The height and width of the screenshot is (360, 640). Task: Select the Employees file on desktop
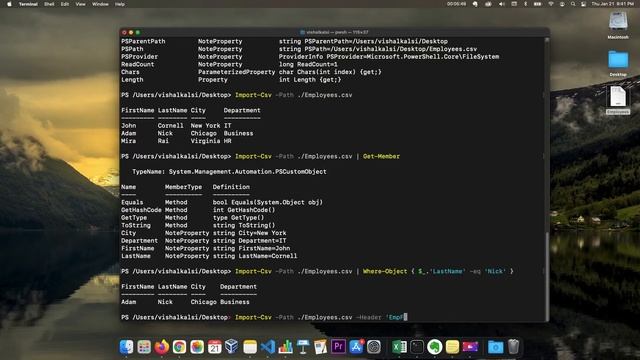618,100
